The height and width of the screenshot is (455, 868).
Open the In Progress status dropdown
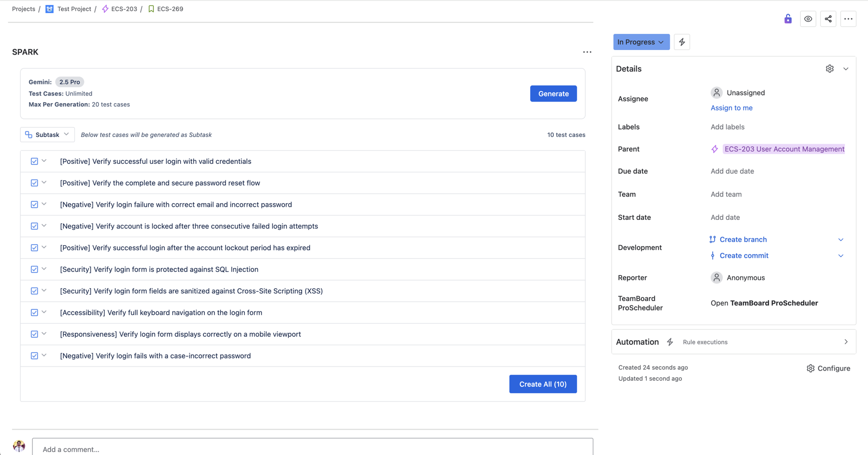tap(641, 42)
